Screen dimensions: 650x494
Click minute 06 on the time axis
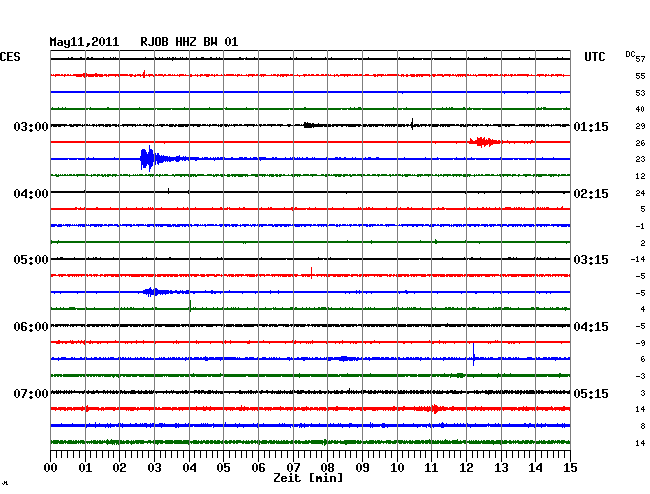[258, 468]
